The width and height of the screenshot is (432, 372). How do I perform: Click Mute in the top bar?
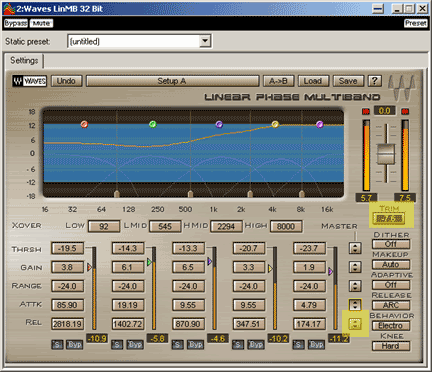pos(41,23)
